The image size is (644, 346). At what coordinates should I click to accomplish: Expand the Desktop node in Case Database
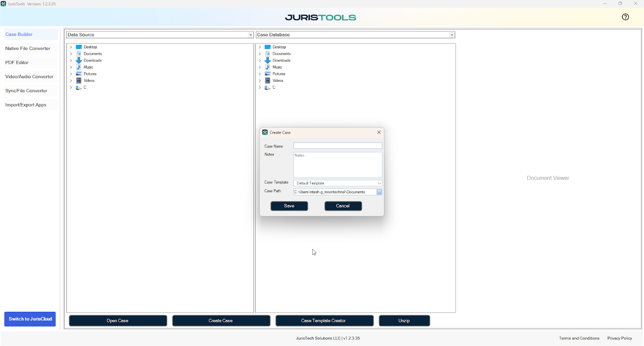tap(260, 47)
